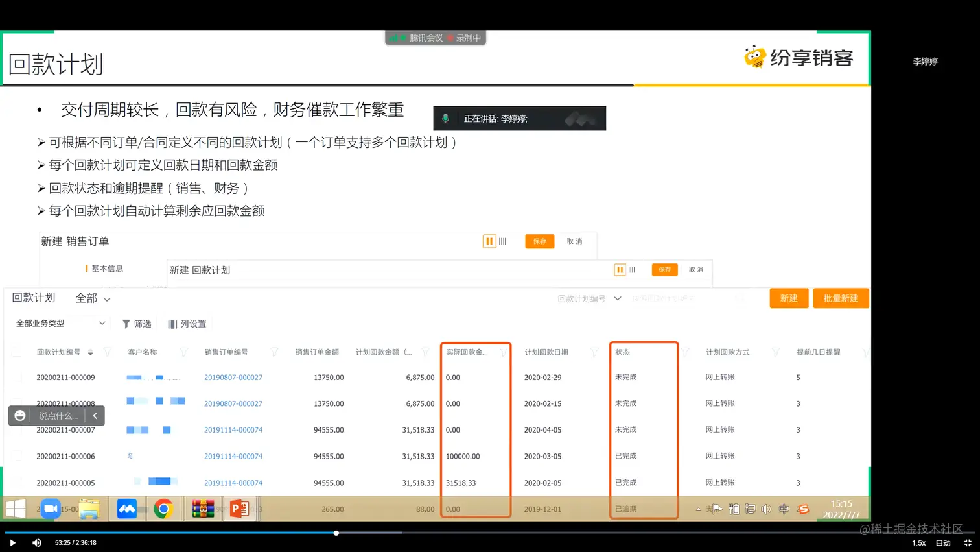Open the 筛选 filter panel
Viewport: 980px width, 552px height.
click(x=137, y=324)
